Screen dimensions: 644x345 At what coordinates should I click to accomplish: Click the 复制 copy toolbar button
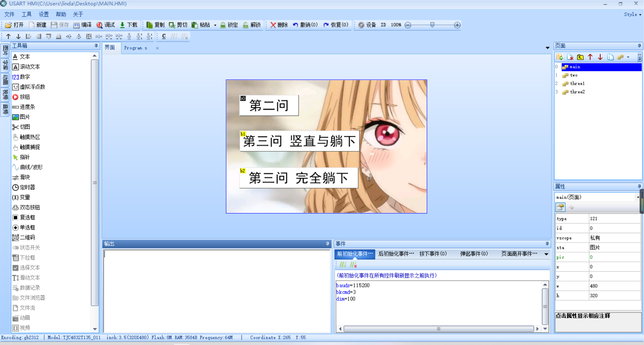pos(156,25)
